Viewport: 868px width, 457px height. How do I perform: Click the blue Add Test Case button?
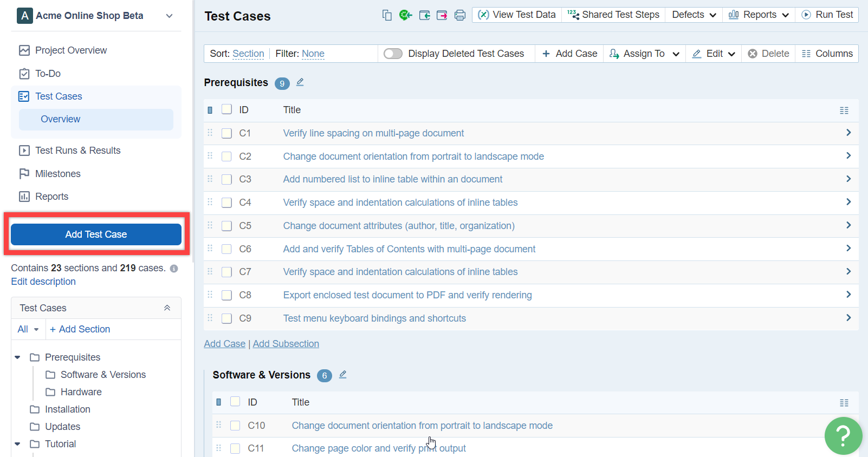(x=96, y=234)
